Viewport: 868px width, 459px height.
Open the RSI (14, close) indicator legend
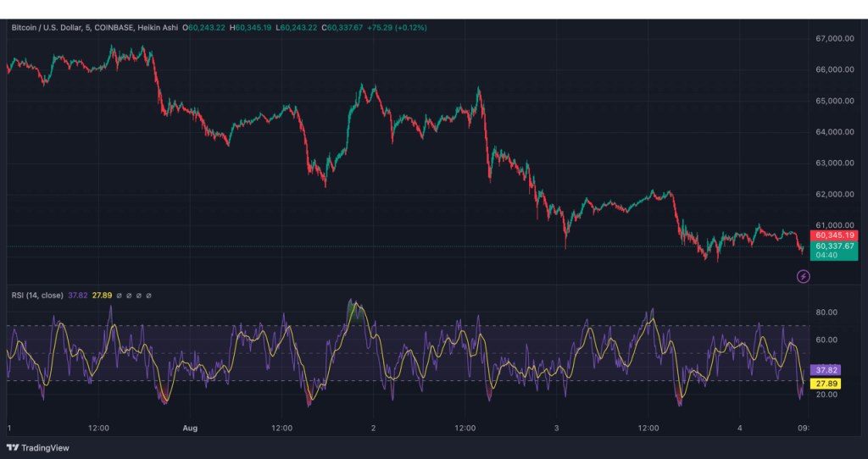point(37,296)
